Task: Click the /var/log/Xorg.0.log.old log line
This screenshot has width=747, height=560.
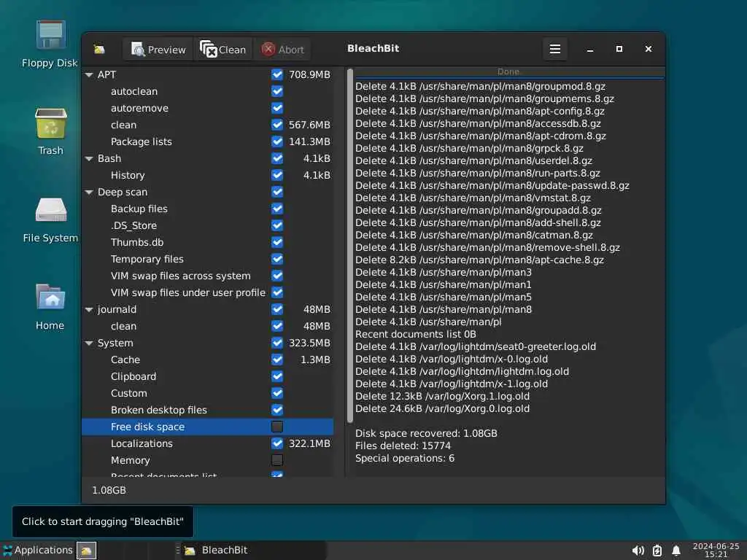Action: (x=442, y=408)
